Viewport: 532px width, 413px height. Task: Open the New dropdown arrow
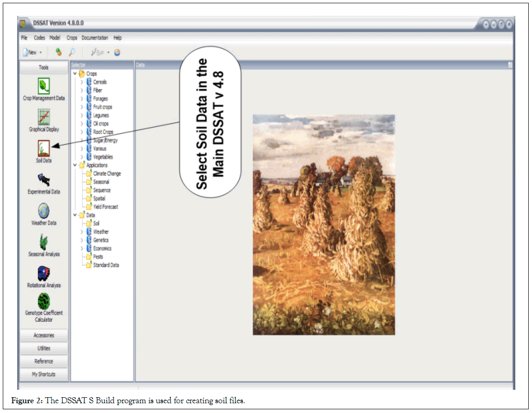[41, 53]
